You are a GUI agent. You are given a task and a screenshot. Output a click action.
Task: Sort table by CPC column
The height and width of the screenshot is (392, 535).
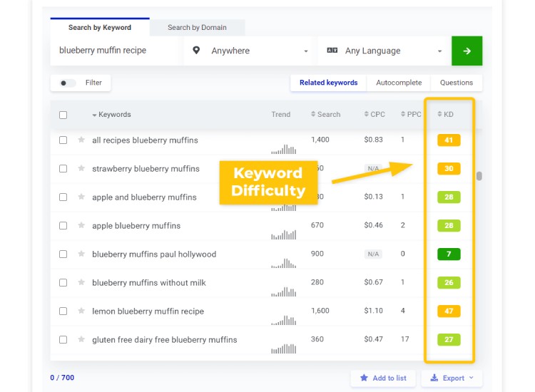(x=374, y=114)
